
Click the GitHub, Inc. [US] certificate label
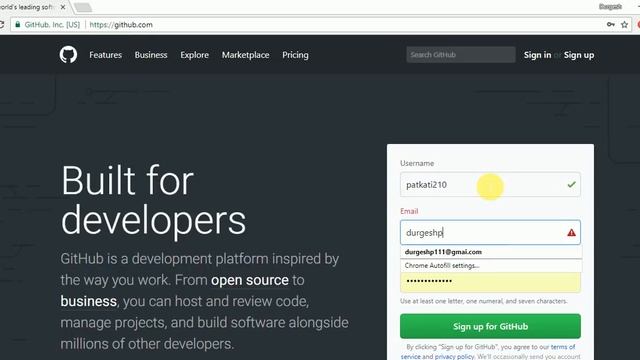point(52,24)
